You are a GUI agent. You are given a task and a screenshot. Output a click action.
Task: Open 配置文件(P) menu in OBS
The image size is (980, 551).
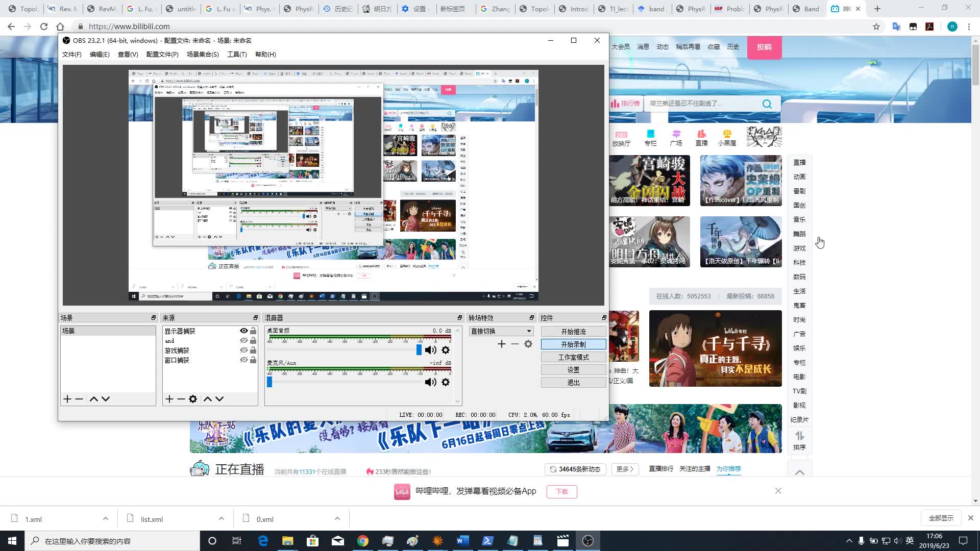[162, 55]
